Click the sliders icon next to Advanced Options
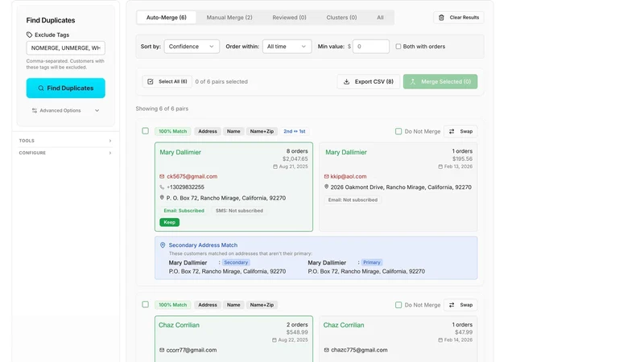Screen dimensions: 644x362 click(35, 110)
